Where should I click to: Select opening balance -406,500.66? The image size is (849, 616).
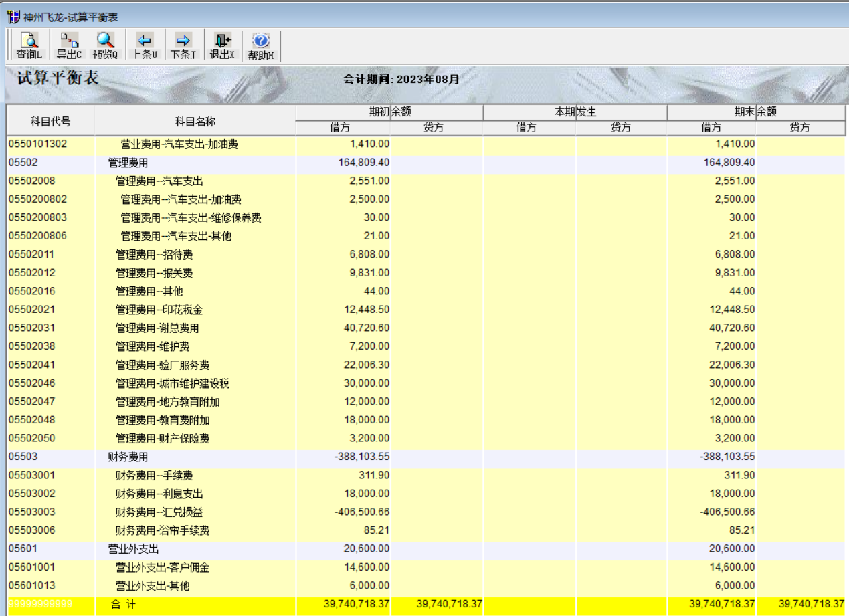pyautogui.click(x=362, y=512)
